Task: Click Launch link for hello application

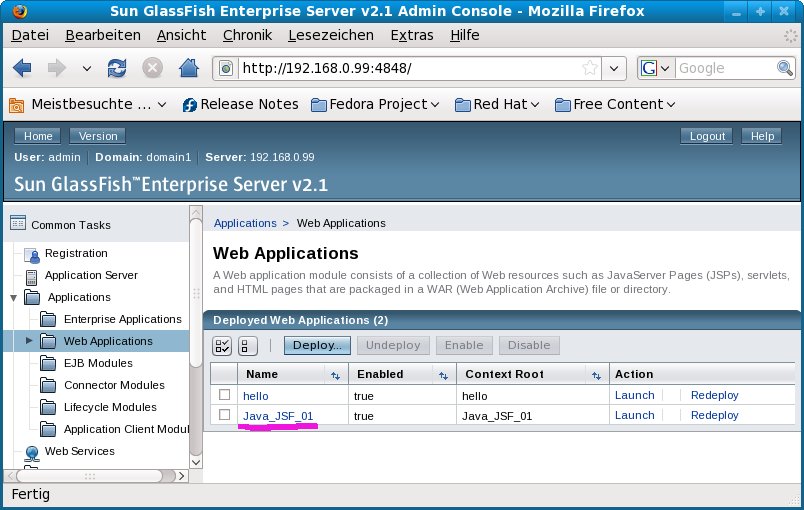Action: pyautogui.click(x=634, y=395)
